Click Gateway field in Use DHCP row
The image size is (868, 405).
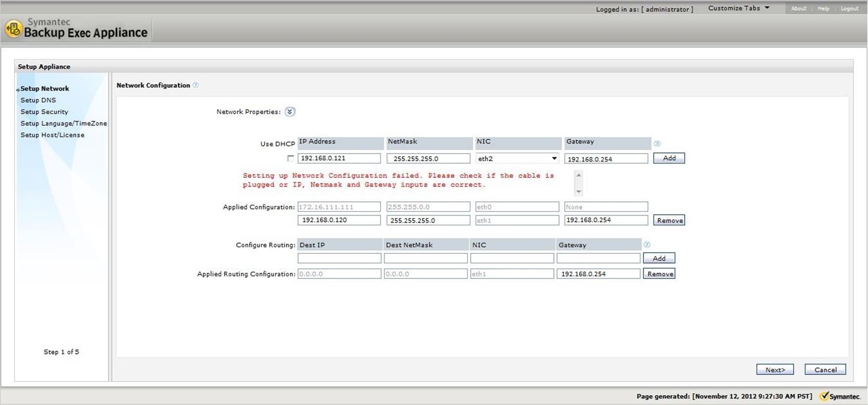tap(606, 158)
